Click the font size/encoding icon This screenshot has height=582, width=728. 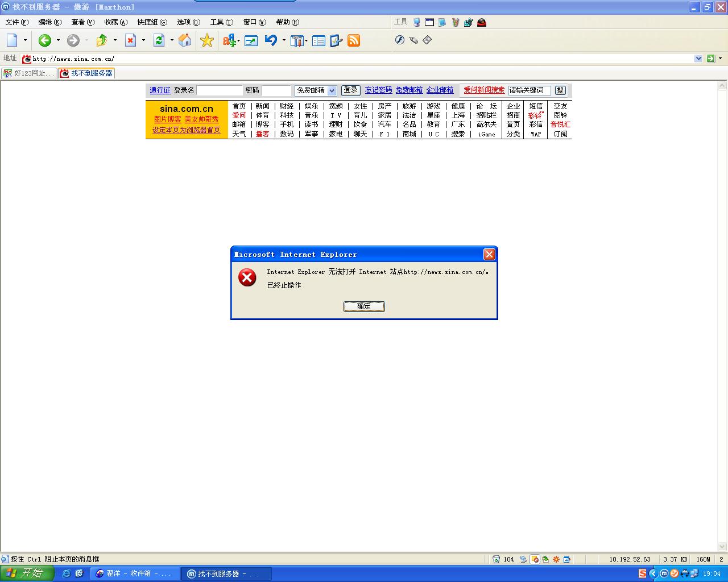pyautogui.click(x=229, y=40)
